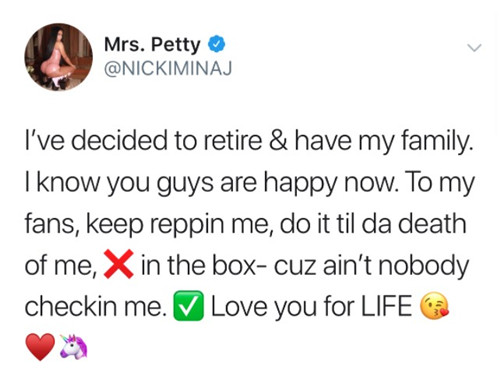This screenshot has height=379, width=500.
Task: Click the ampersand symbol in the tweet
Action: [x=278, y=141]
